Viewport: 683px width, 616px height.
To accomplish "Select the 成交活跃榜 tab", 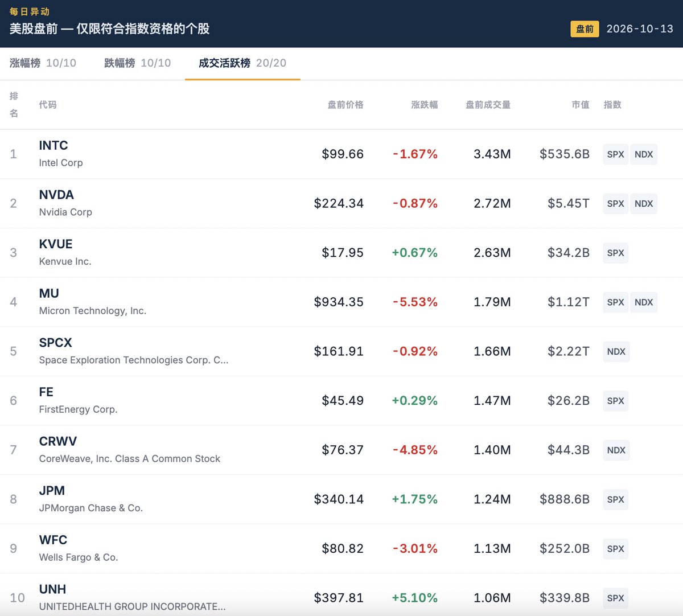I will click(x=242, y=63).
